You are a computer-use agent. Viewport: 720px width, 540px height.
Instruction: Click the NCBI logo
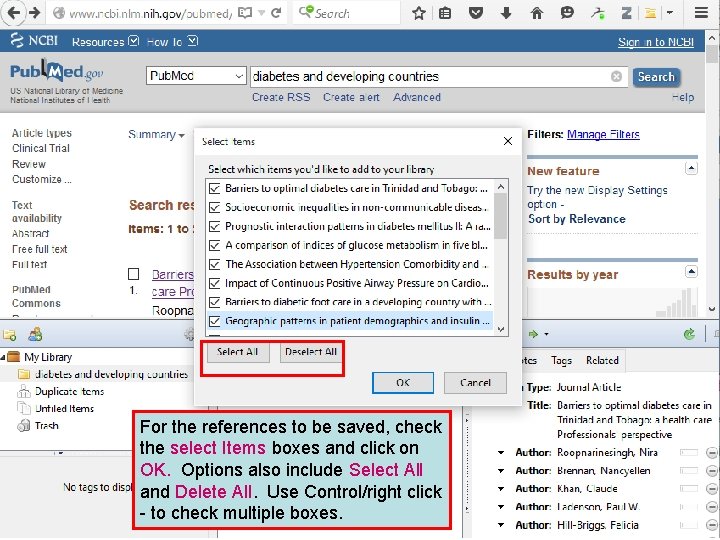coord(34,40)
